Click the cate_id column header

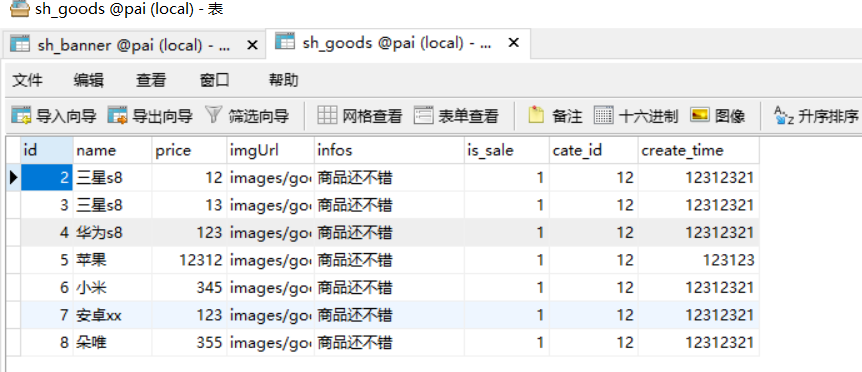click(x=594, y=150)
